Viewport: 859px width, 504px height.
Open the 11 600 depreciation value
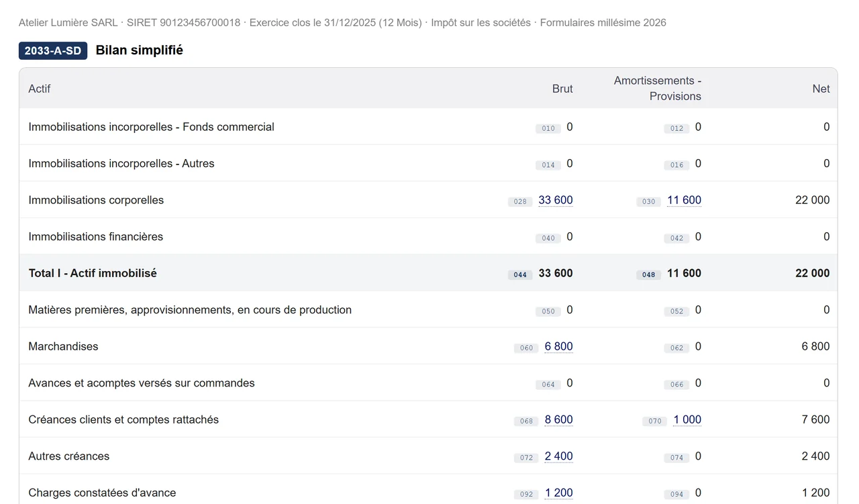(x=684, y=200)
